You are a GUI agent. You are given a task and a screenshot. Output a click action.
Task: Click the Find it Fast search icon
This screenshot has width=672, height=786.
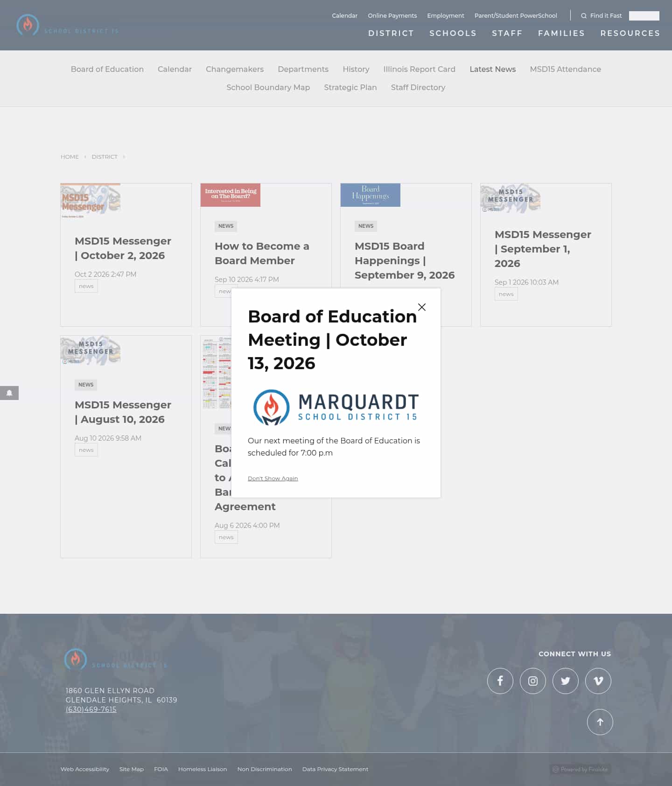[x=583, y=16]
